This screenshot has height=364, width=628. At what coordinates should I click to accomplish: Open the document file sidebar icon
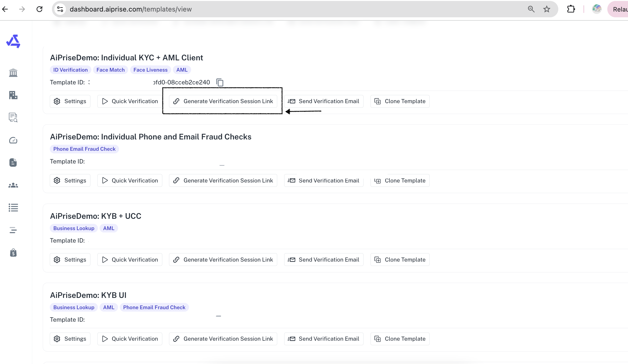click(13, 163)
